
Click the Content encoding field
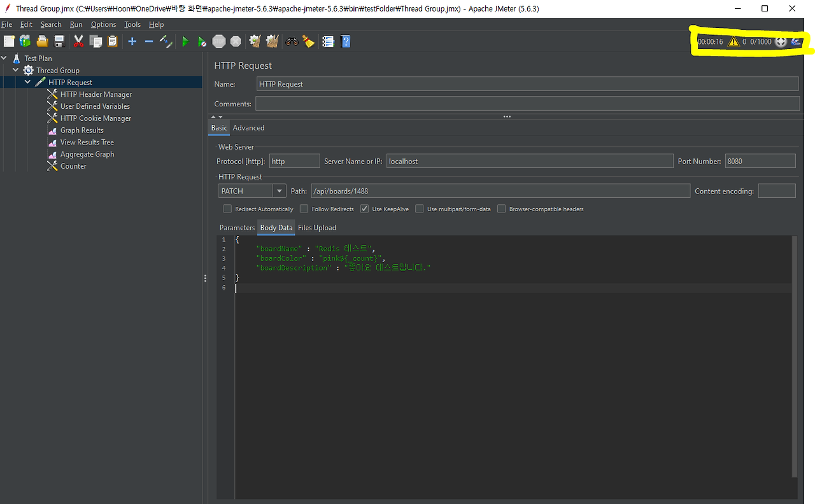pos(777,191)
